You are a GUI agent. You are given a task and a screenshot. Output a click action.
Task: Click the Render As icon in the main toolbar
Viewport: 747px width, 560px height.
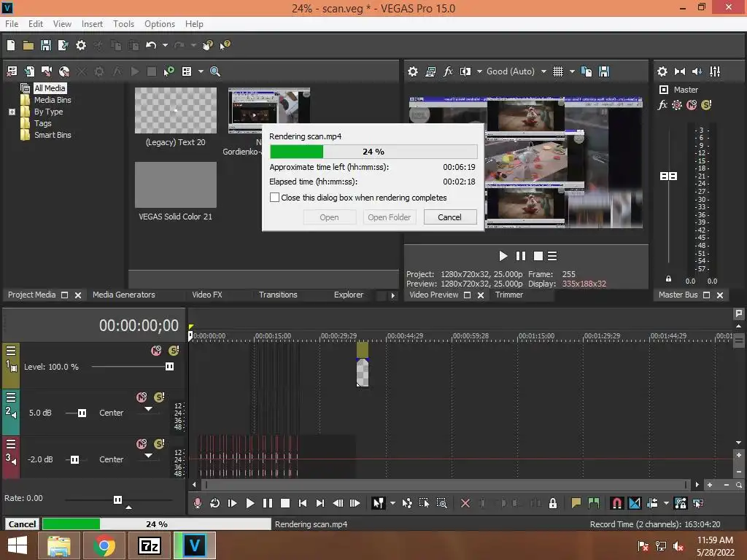[63, 45]
